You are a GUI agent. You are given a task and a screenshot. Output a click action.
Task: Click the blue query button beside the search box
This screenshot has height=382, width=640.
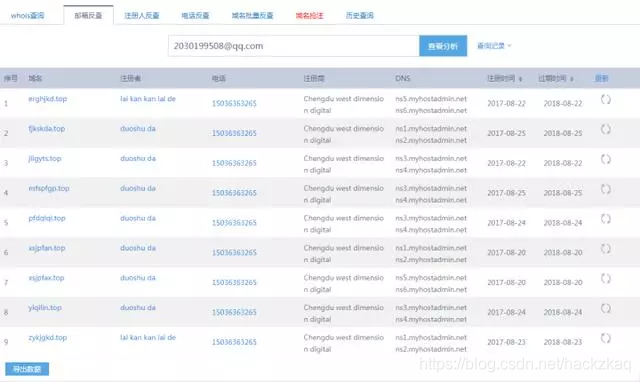tap(443, 46)
